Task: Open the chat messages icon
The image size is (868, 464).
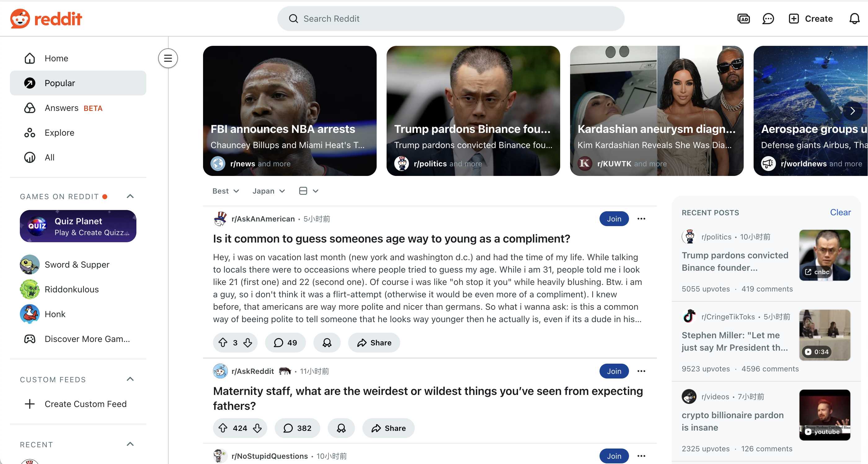Action: (x=768, y=19)
